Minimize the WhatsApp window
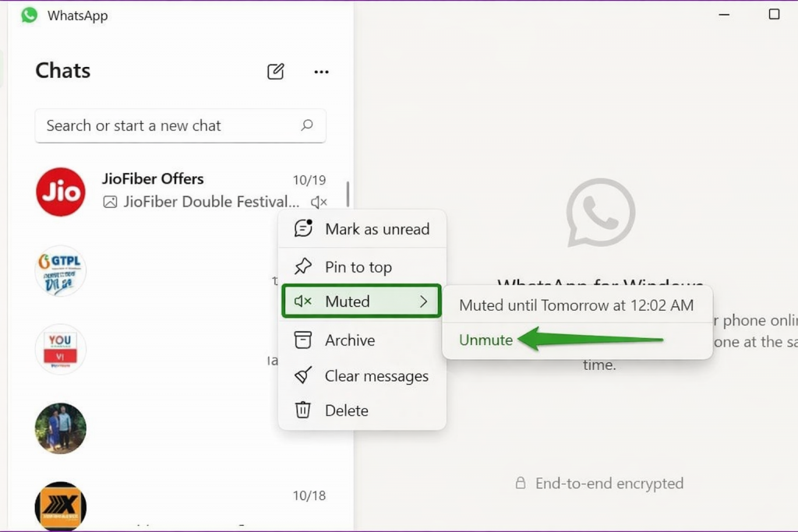The height and width of the screenshot is (532, 798). click(x=724, y=15)
